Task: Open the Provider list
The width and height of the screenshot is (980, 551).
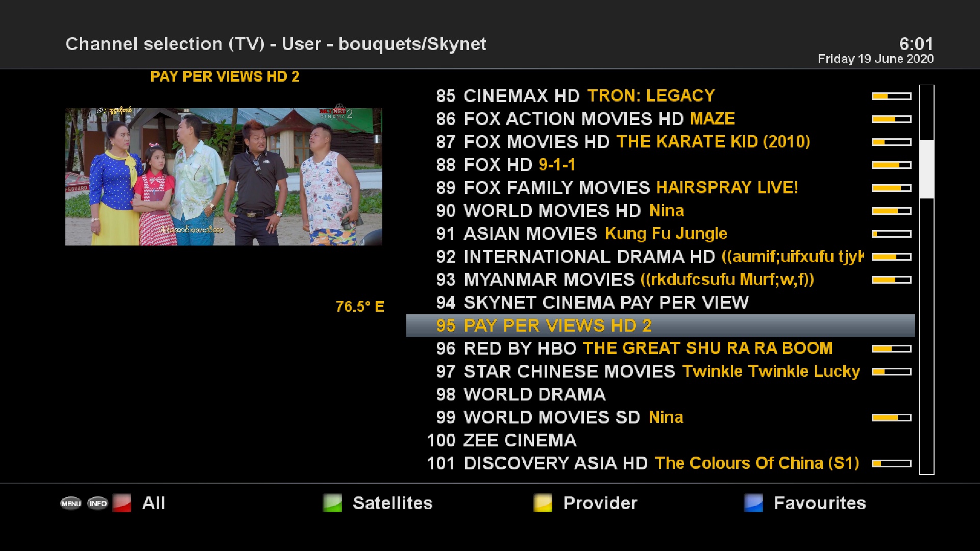Action: click(x=600, y=503)
